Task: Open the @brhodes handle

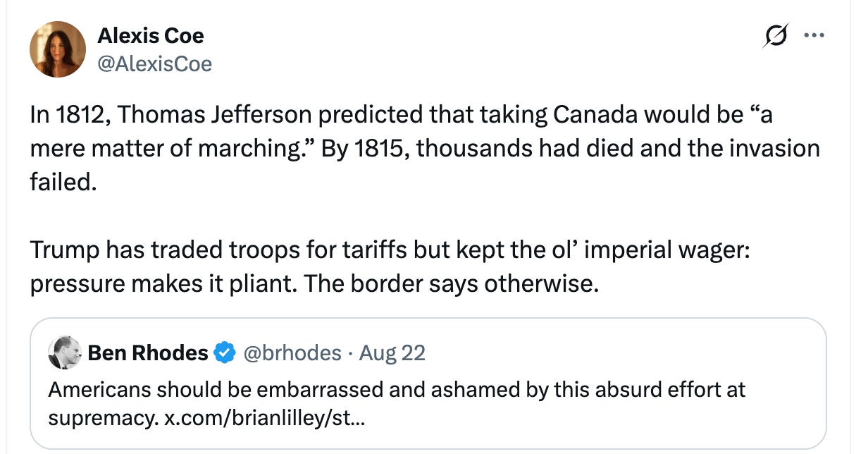Action: pyautogui.click(x=292, y=352)
